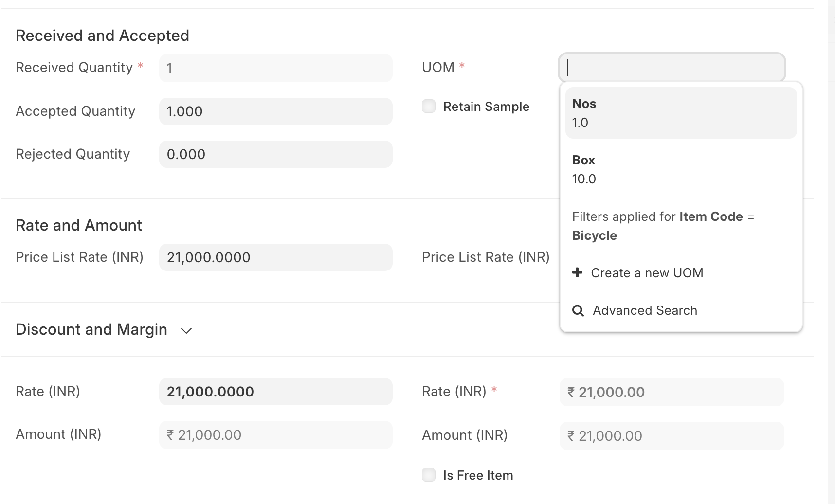Click the Received Quantity field
The height and width of the screenshot is (504, 835).
point(275,68)
